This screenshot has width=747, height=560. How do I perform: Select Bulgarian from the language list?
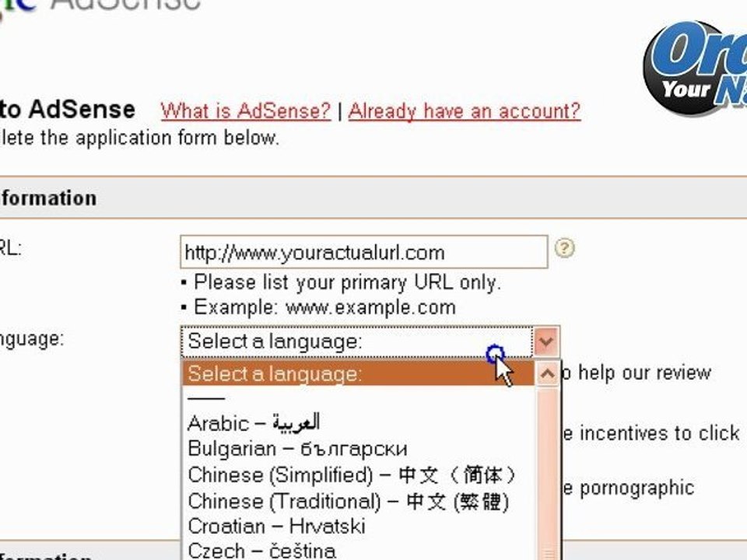358,449
